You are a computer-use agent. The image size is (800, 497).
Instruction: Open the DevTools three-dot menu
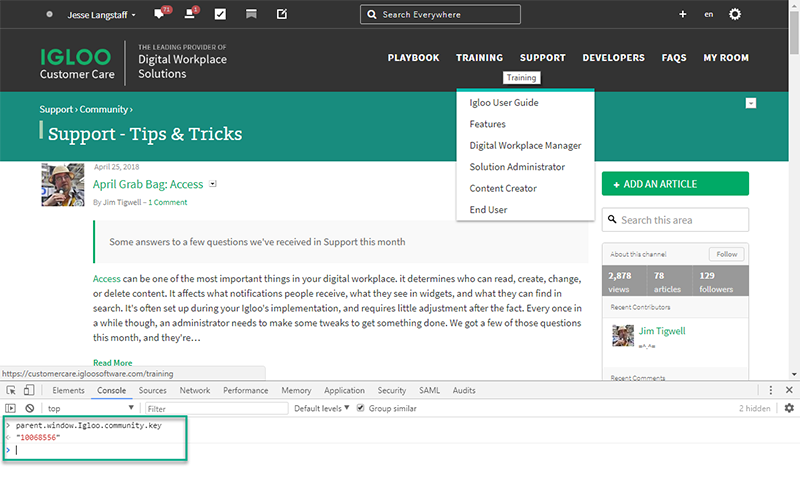click(770, 390)
